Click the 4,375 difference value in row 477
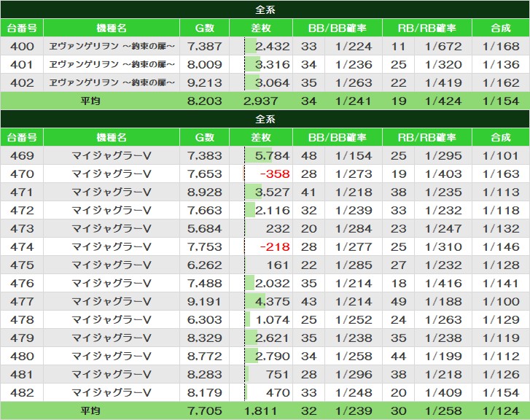 click(273, 302)
